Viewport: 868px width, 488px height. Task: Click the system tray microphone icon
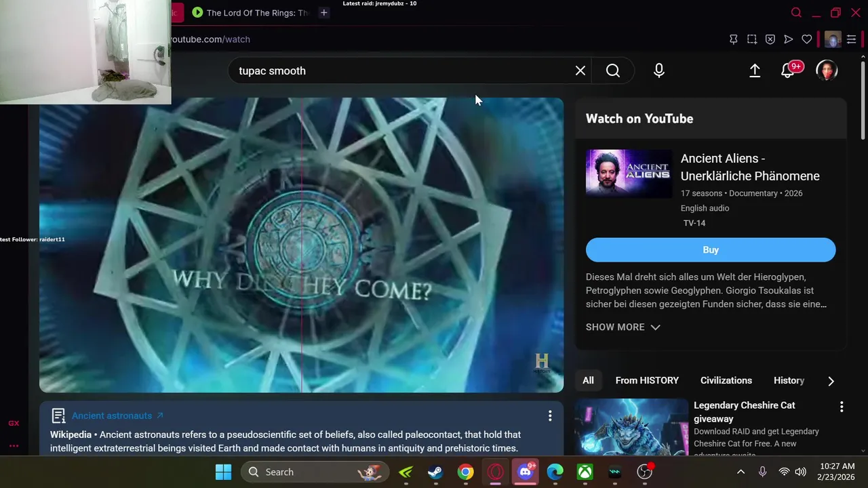763,472
